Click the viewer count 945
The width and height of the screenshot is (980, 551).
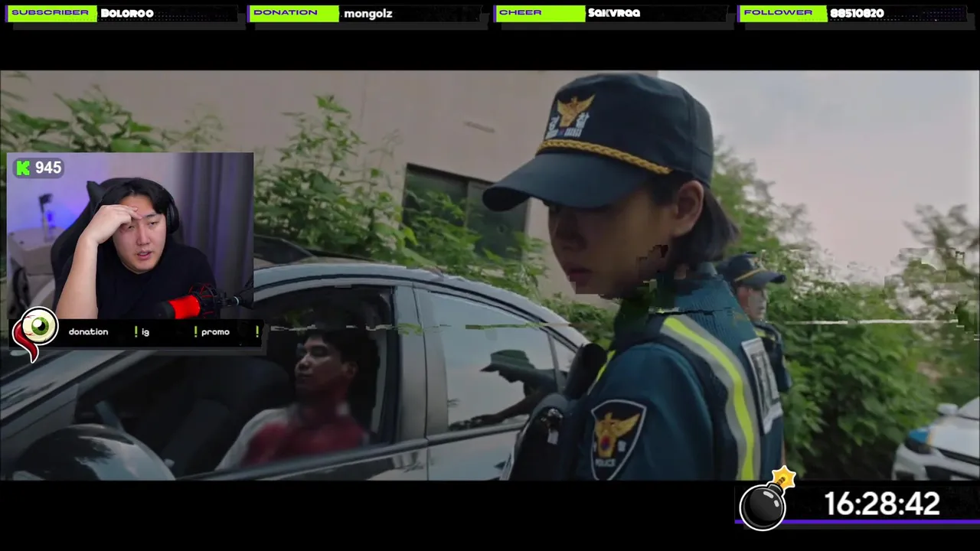[x=48, y=168]
